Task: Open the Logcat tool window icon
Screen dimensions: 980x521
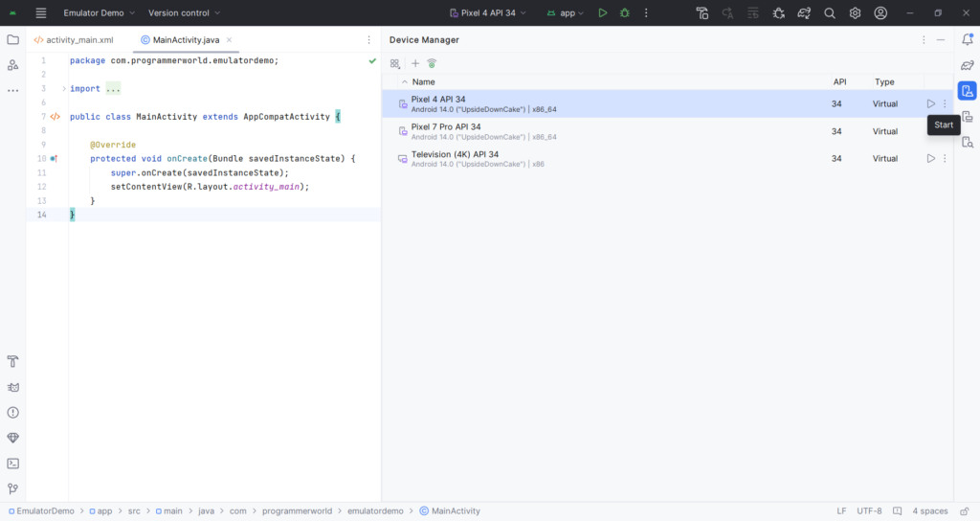Action: pos(12,387)
